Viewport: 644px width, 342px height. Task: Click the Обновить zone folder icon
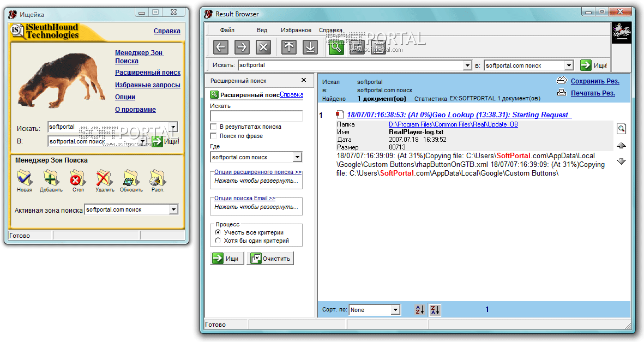tap(131, 178)
